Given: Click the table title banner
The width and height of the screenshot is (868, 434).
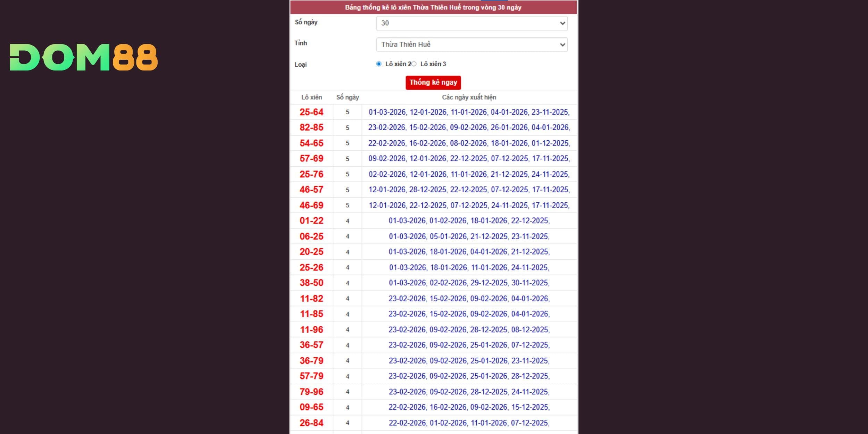Looking at the screenshot, I should [433, 7].
